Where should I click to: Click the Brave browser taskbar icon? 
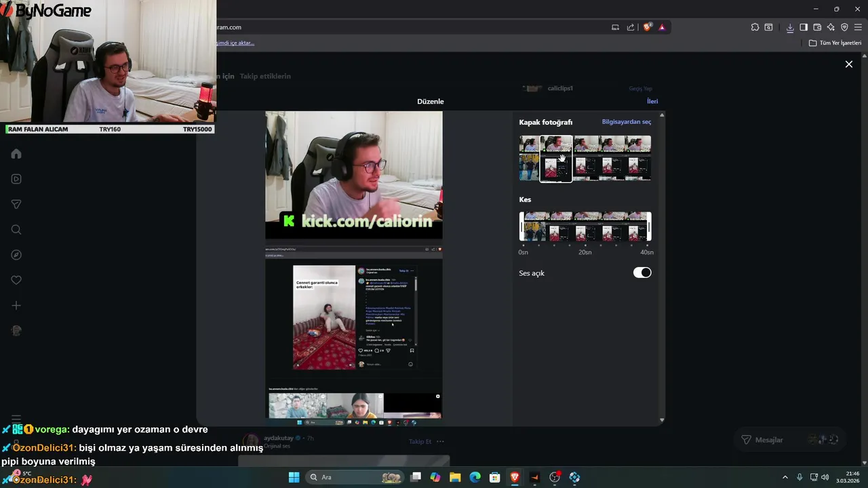(x=515, y=477)
